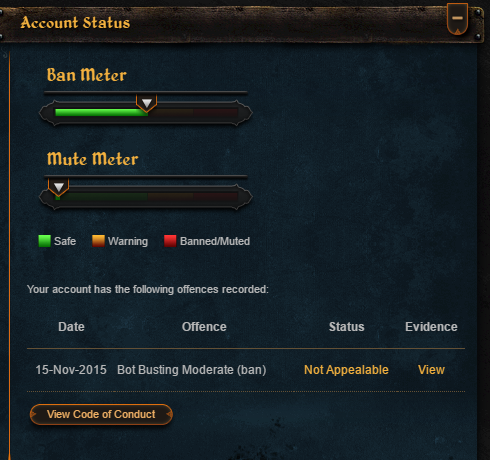The width and height of the screenshot is (490, 460).
Task: Click the Mute Meter progress bar track
Action: (146, 197)
